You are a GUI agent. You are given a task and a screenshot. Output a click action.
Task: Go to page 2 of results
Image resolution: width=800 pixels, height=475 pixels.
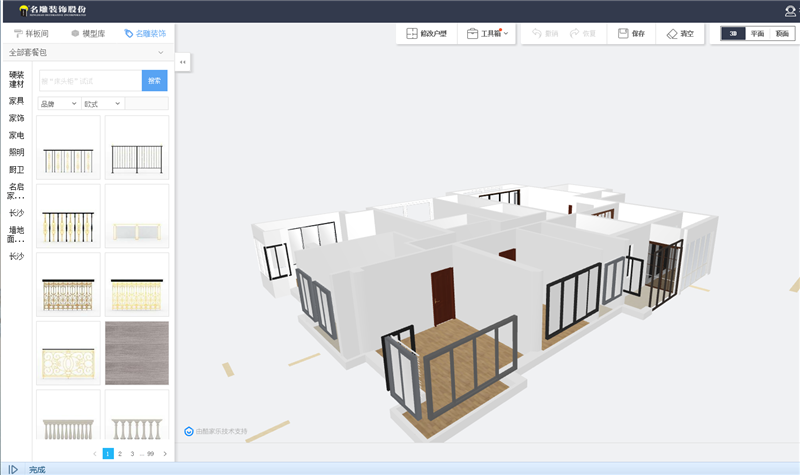[x=119, y=454]
